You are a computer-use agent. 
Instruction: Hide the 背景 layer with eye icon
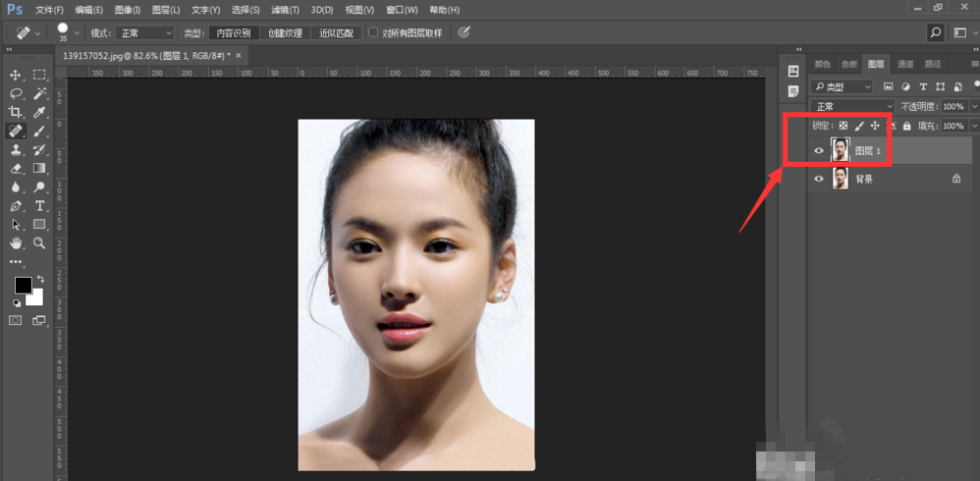819,180
